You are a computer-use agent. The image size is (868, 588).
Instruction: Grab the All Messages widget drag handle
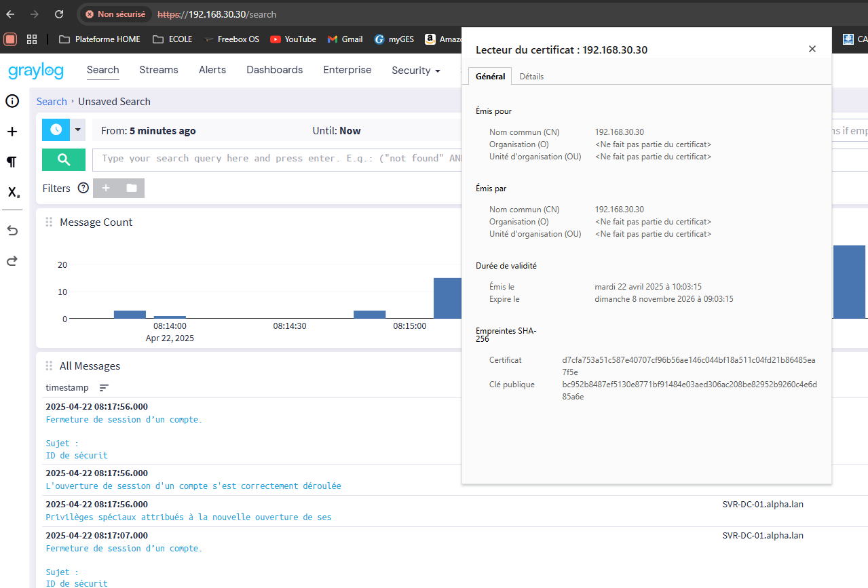[x=49, y=366]
